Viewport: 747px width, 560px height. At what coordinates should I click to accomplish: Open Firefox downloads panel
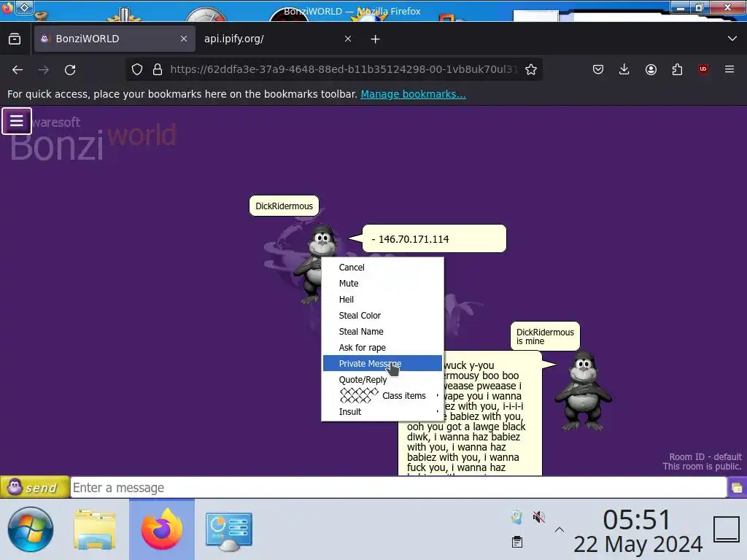point(624,69)
